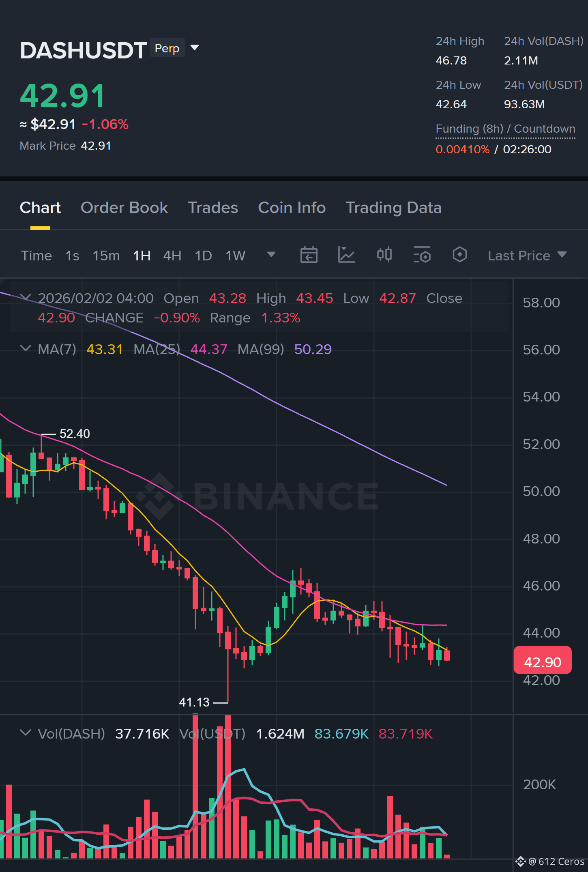Select the candlestick chart type icon
588x872 pixels.
click(x=384, y=255)
